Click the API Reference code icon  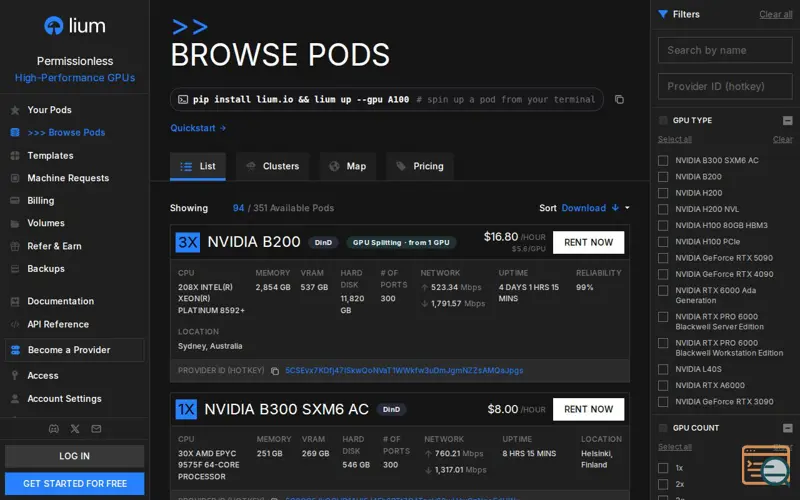pyautogui.click(x=15, y=324)
